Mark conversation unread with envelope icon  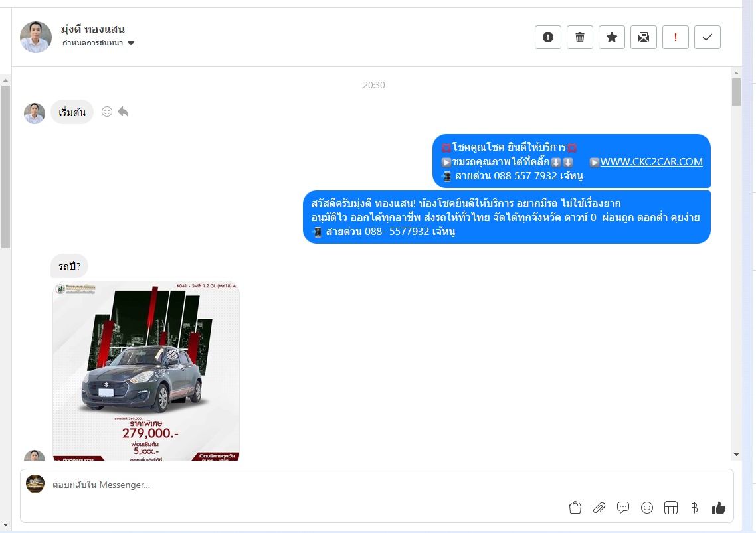(643, 37)
